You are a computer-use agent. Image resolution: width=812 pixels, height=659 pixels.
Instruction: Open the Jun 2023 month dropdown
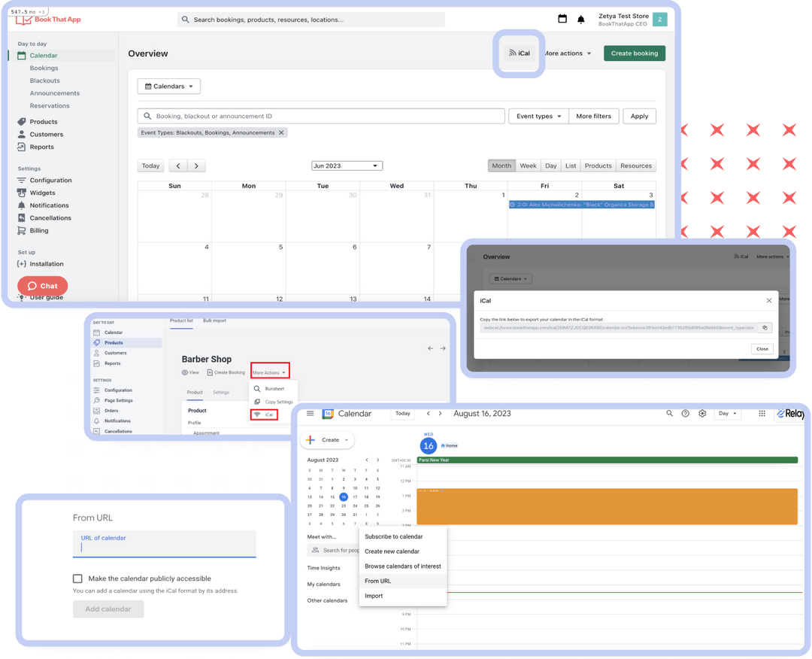(347, 166)
